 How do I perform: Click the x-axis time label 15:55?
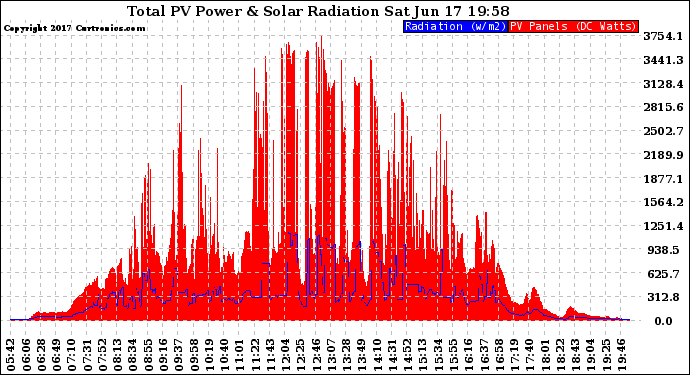pos(453,355)
